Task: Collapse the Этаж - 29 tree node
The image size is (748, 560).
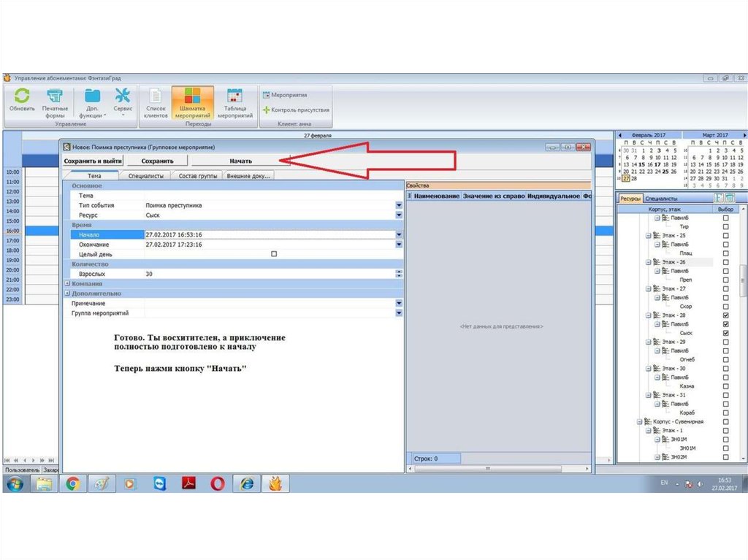Action: 649,342
